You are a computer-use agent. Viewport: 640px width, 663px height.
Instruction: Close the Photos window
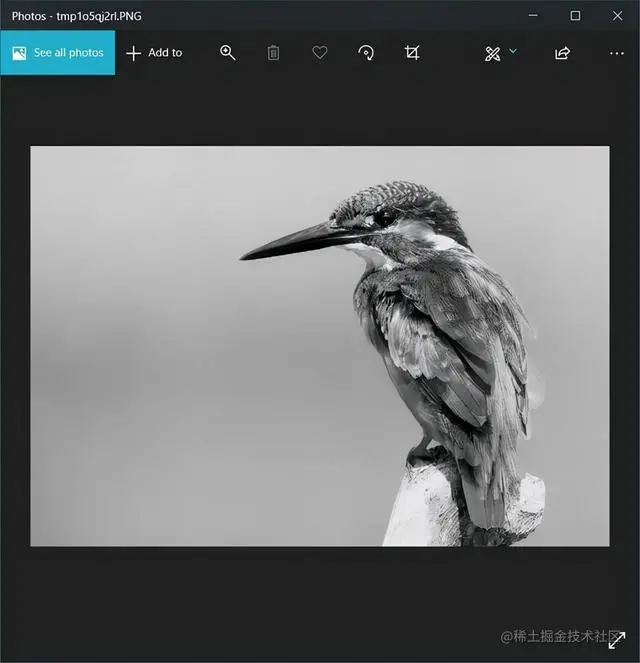point(618,16)
